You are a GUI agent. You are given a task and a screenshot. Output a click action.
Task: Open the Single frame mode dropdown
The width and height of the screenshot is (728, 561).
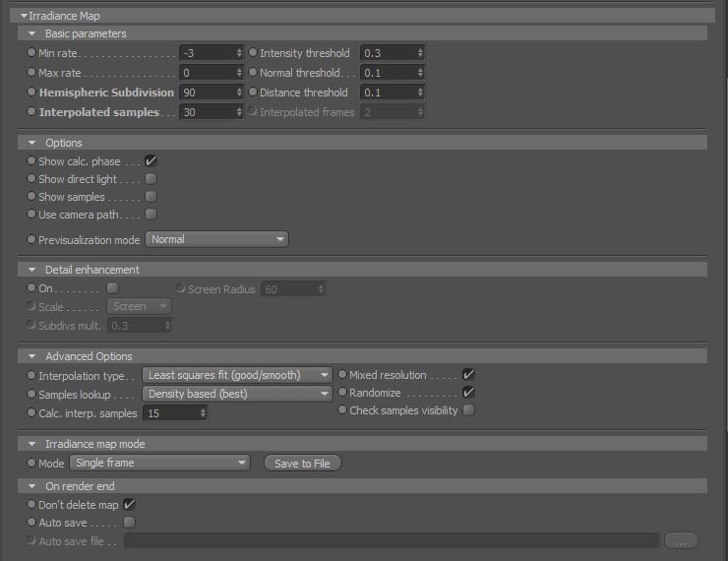pos(159,463)
